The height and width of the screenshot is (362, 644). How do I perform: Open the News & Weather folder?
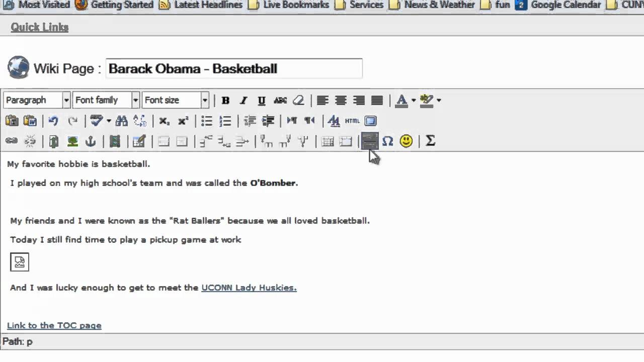tap(432, 5)
